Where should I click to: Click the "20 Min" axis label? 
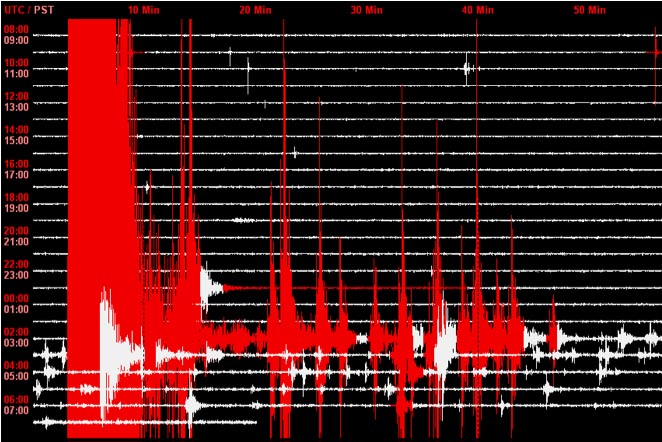point(255,10)
